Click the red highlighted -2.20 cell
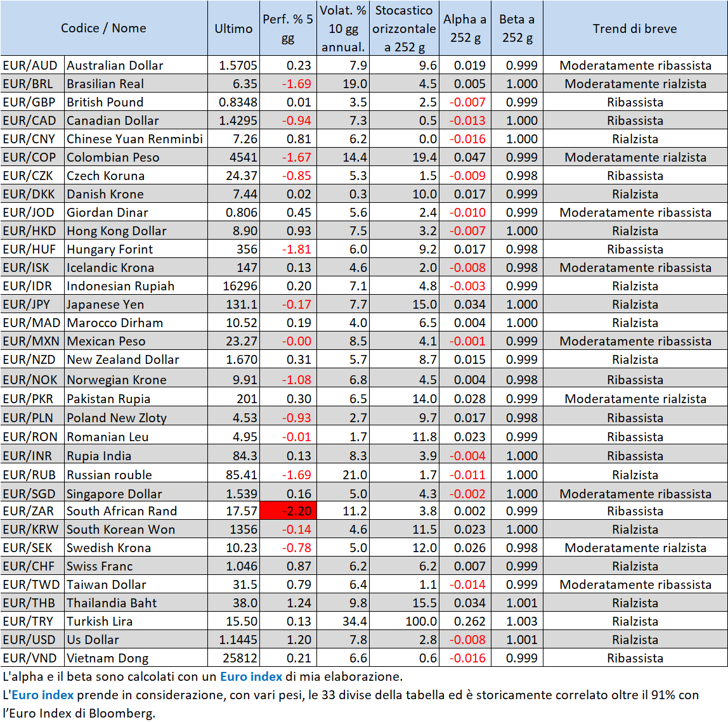The image size is (728, 722). [288, 510]
